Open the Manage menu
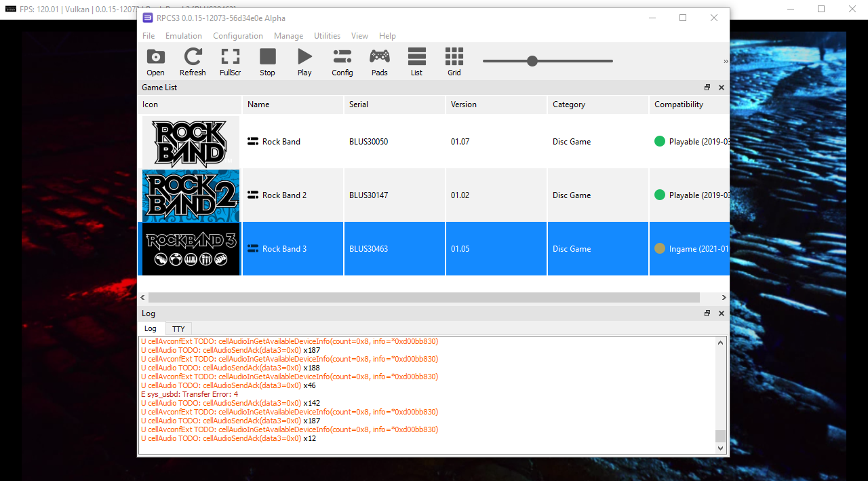868x481 pixels. tap(289, 36)
